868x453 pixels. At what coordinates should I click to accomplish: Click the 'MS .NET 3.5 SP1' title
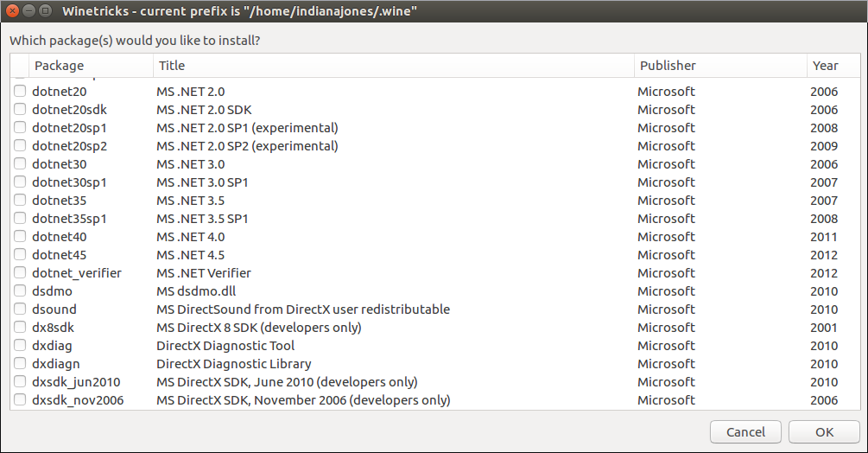(x=202, y=219)
